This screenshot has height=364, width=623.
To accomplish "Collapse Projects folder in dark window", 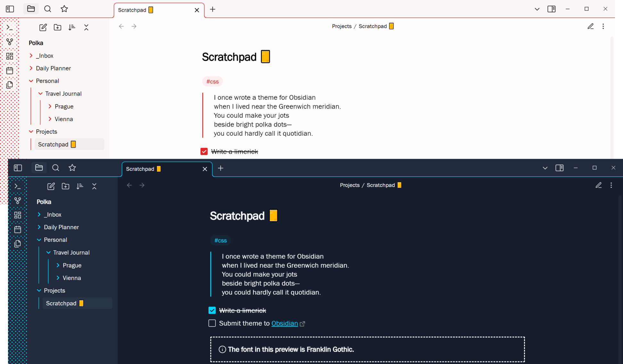I will pos(39,290).
